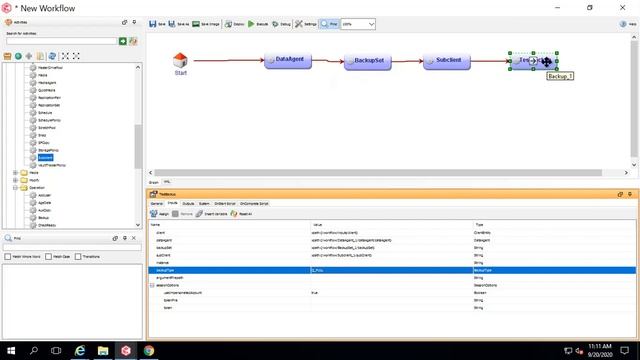Image resolution: width=640 pixels, height=360 pixels.
Task: Open File Explorer from the taskbar
Action: tap(103, 351)
